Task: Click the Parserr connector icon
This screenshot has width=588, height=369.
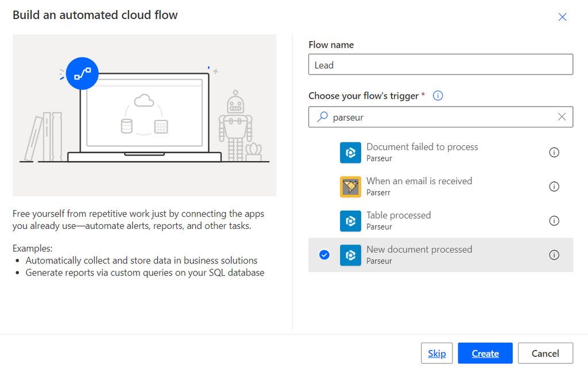Action: (x=350, y=187)
